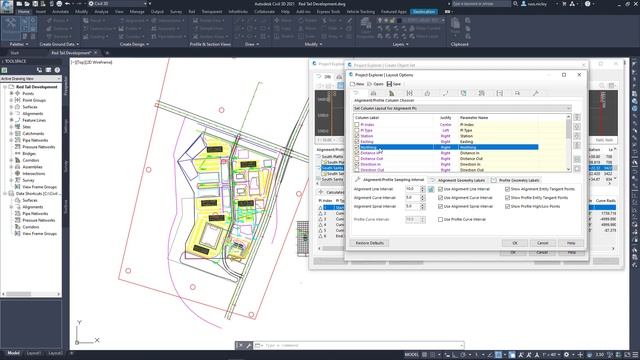Switch to the Start drawing tab
Image resolution: width=640 pixels, height=360 pixels.
tap(15, 53)
